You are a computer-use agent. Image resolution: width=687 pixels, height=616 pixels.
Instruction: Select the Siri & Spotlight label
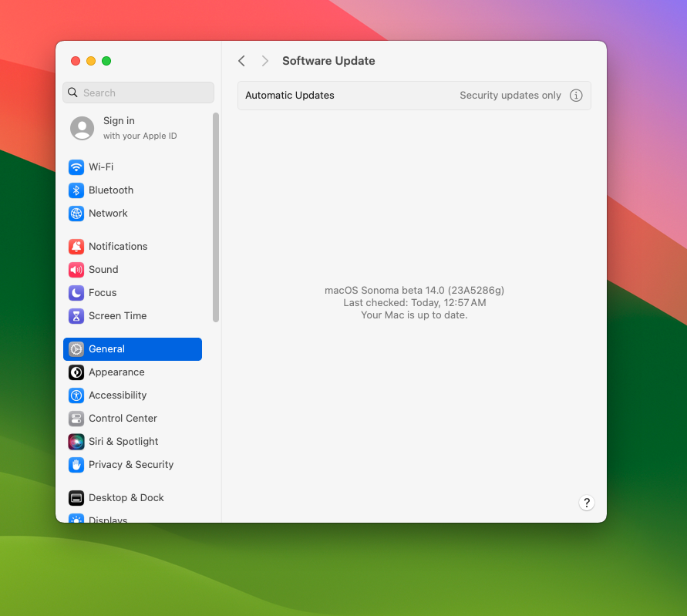tap(123, 442)
